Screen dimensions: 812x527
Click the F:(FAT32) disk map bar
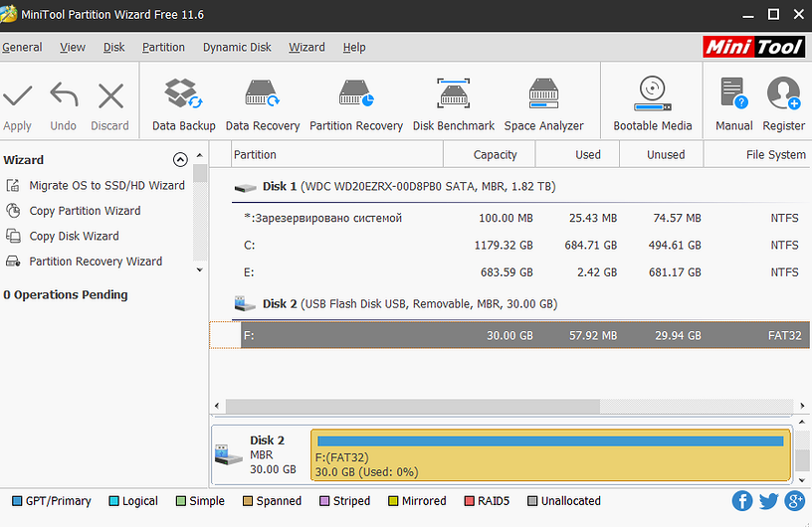[550, 453]
